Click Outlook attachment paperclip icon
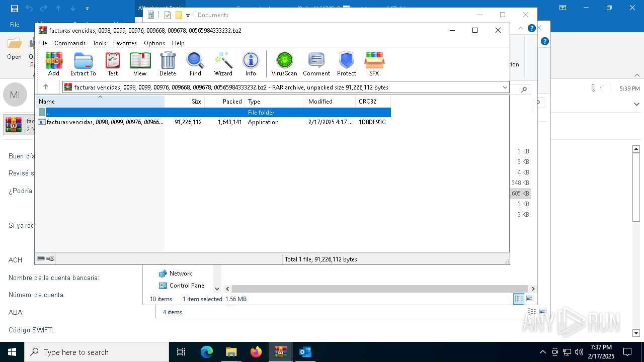 point(593,88)
